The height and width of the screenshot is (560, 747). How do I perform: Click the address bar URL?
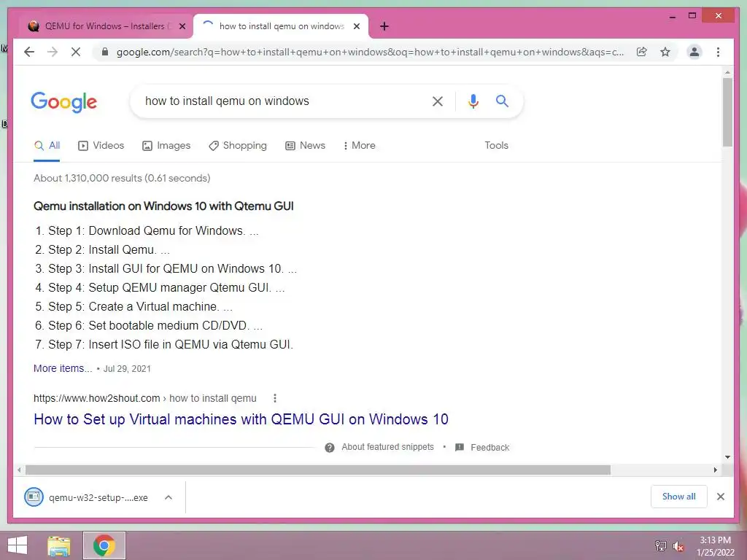[370, 52]
